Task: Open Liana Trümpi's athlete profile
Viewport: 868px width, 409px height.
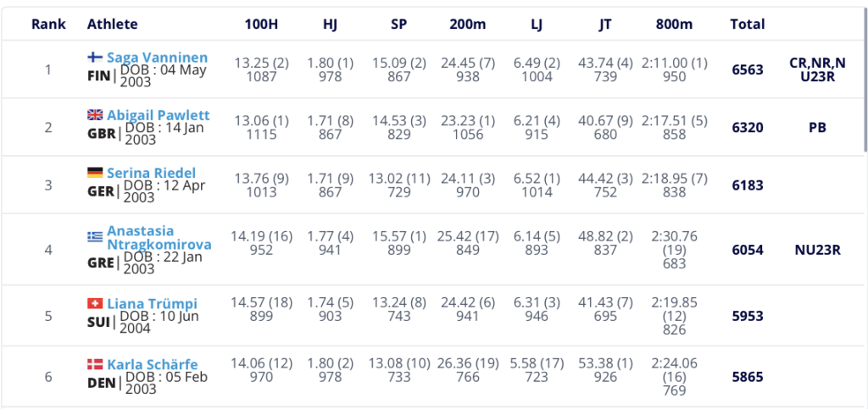Action: pyautogui.click(x=152, y=303)
